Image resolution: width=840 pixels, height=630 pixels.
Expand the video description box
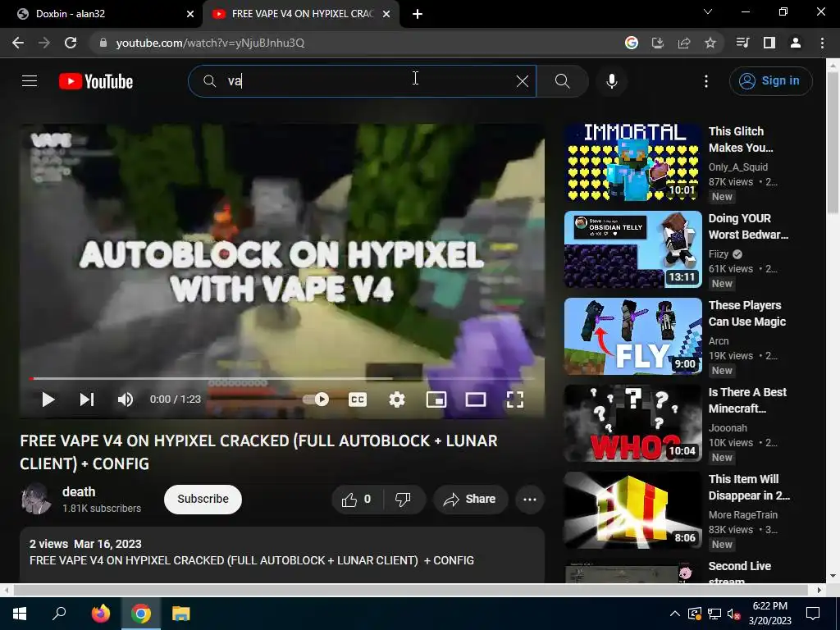pyautogui.click(x=282, y=555)
